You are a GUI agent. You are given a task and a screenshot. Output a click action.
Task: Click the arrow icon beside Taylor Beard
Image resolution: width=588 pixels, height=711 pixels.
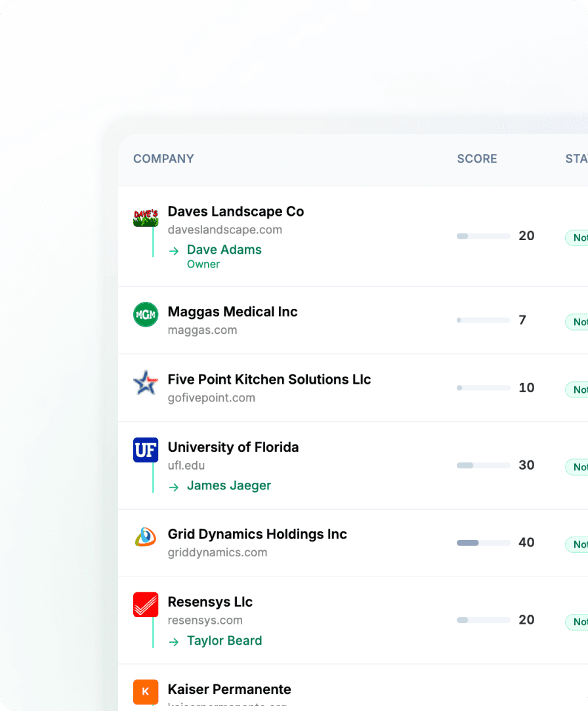173,641
